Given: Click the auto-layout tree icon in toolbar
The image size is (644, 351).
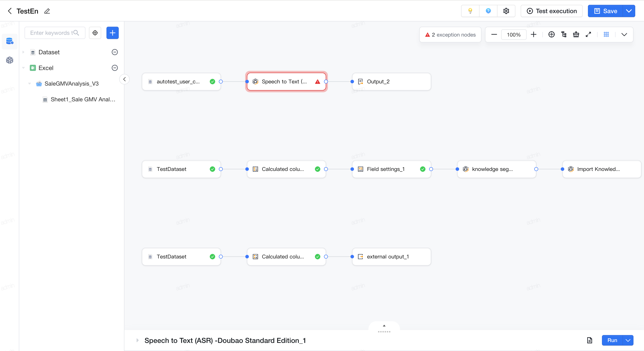Looking at the screenshot, I should [x=564, y=35].
